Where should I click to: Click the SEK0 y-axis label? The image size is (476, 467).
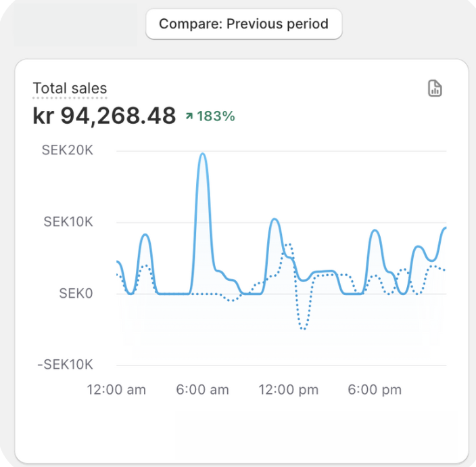click(76, 294)
